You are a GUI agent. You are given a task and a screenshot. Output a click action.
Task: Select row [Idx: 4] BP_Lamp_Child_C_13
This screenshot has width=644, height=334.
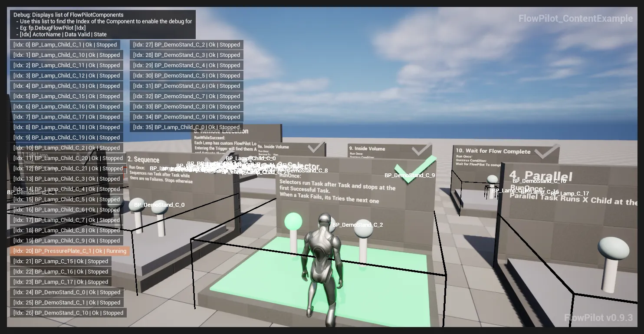[66, 86]
